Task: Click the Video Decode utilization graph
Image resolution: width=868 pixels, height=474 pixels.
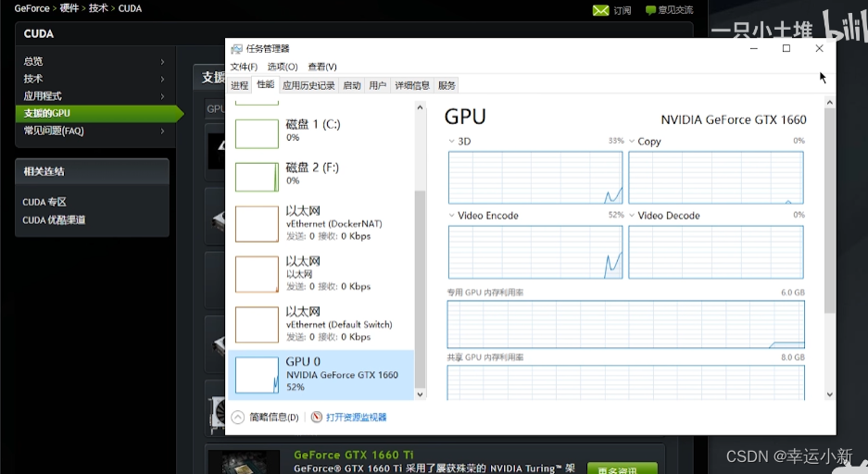Action: point(716,252)
